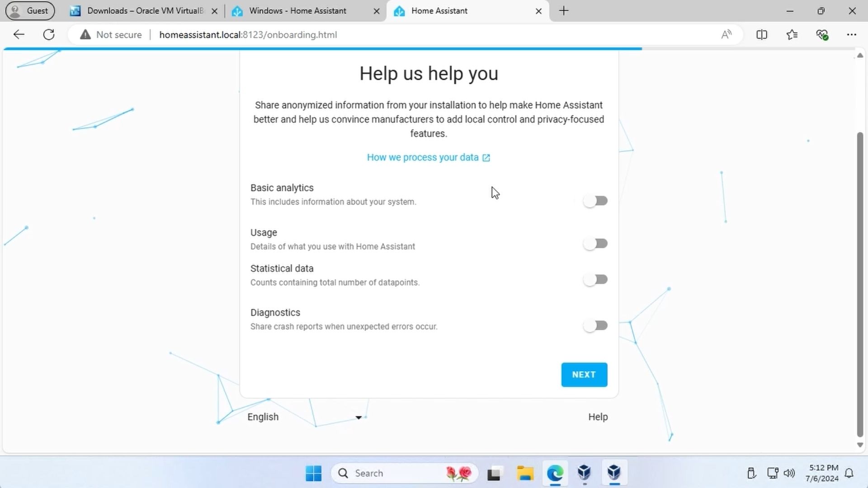Click the Help link in footer
868x488 pixels.
598,417
